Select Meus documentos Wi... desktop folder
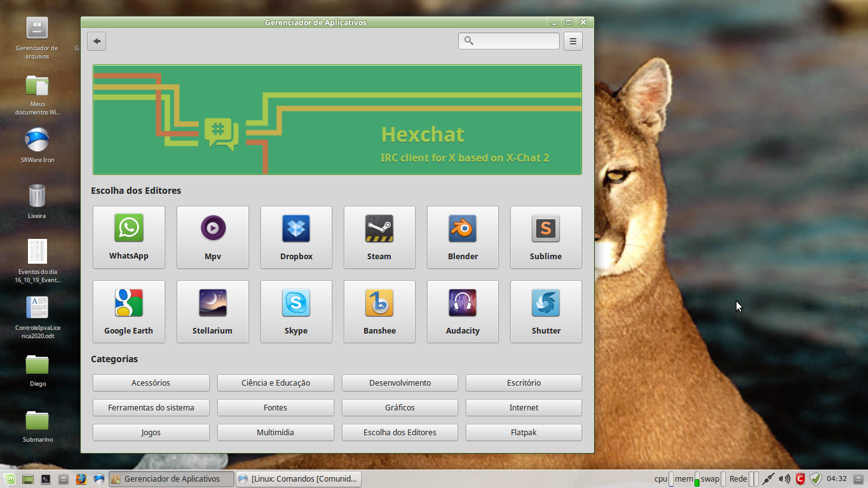The height and width of the screenshot is (488, 868). coord(37,95)
